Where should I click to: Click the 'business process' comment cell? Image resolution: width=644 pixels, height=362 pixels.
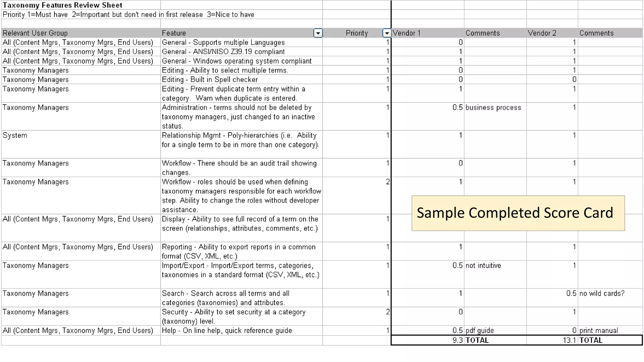[x=495, y=117]
